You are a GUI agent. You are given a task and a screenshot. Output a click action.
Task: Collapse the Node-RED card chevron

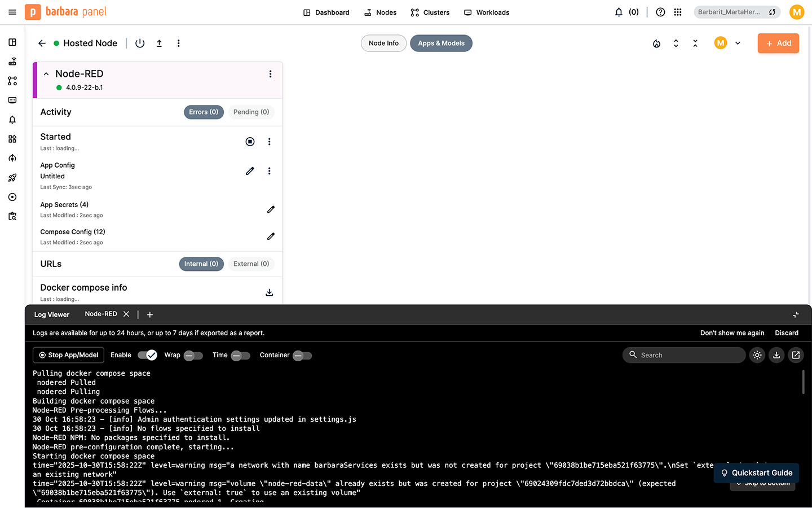coord(46,74)
